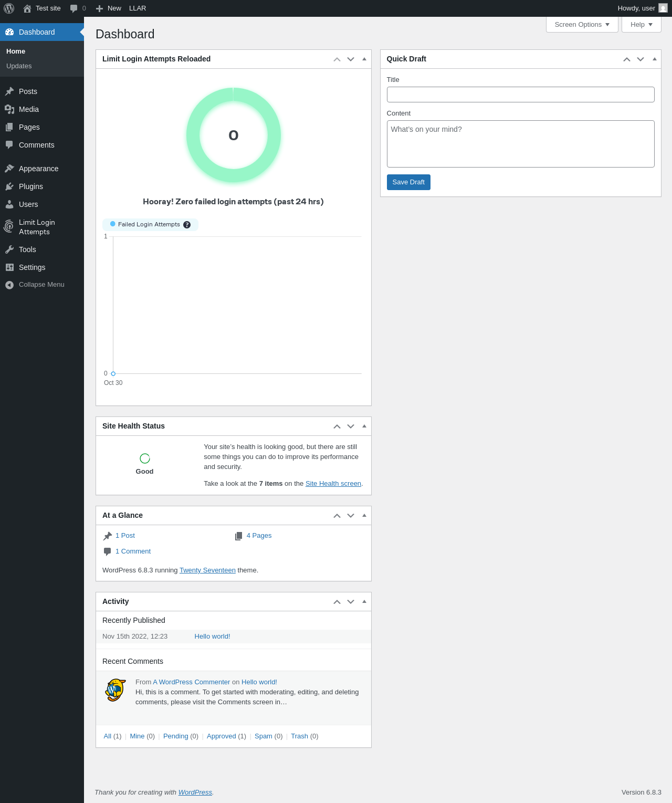Visit the Test site home icon

coord(27,8)
